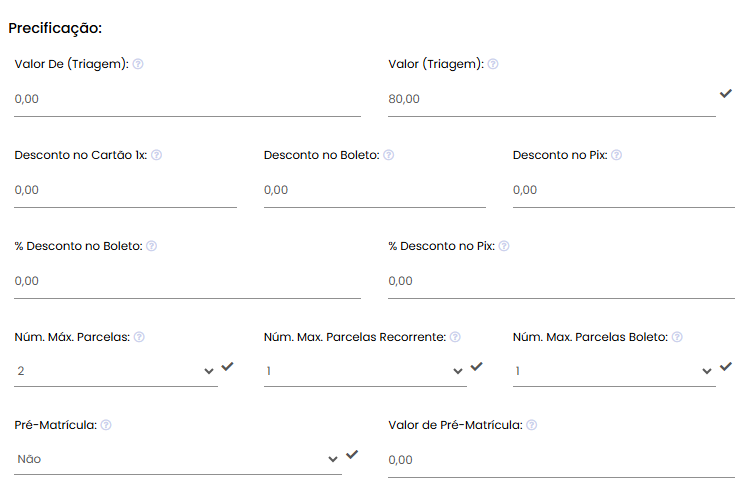
Task: Open Núm. Max. Parcelas Recorrente dropdown
Action: (x=365, y=371)
